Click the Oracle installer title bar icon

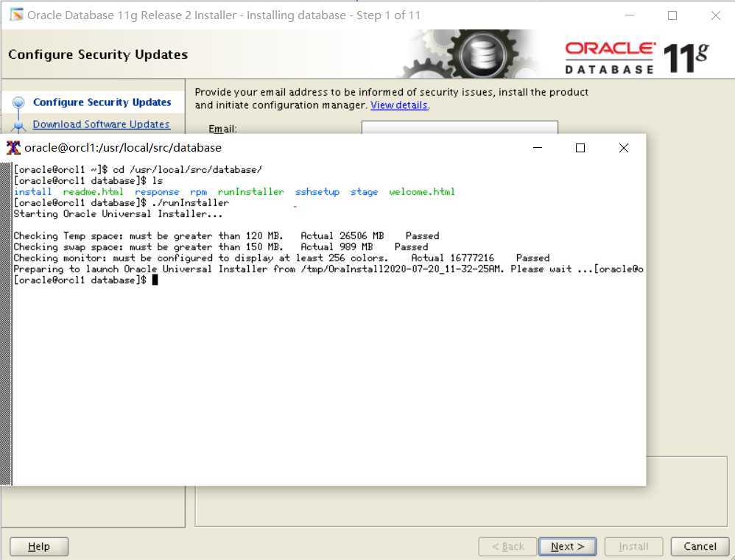[16, 15]
